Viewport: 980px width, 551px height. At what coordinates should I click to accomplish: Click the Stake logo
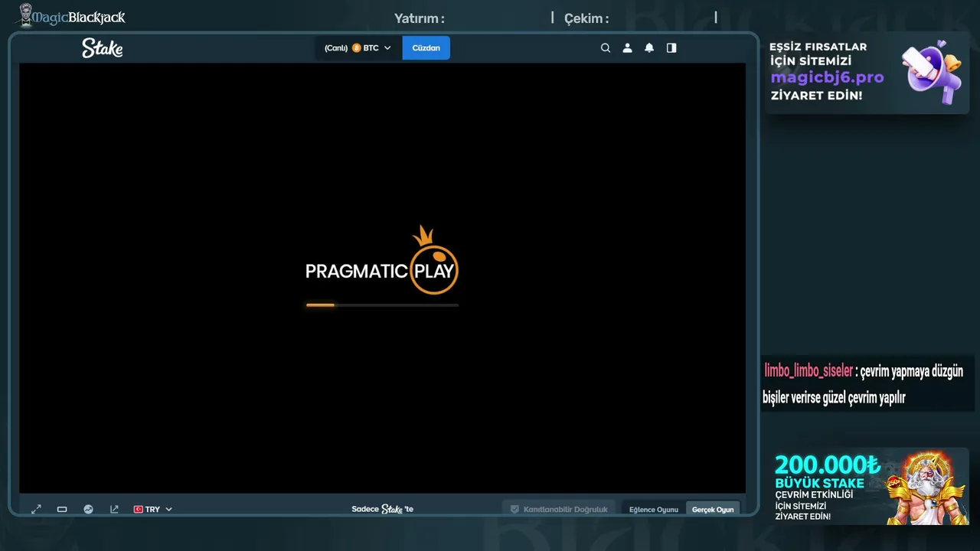(103, 48)
